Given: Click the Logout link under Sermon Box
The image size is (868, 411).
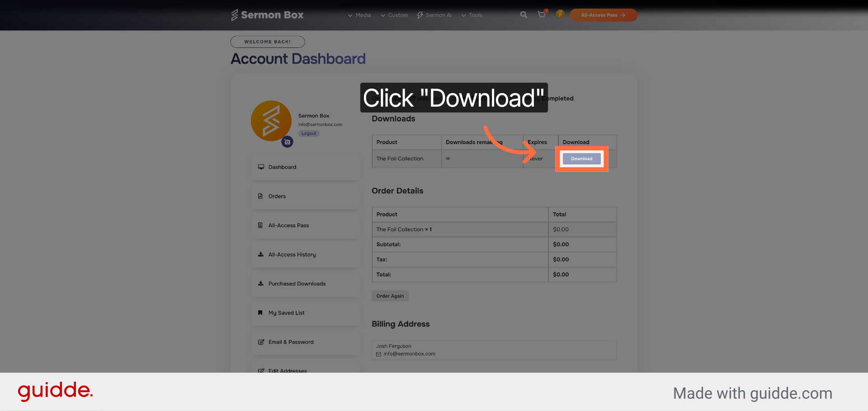Looking at the screenshot, I should [x=309, y=133].
